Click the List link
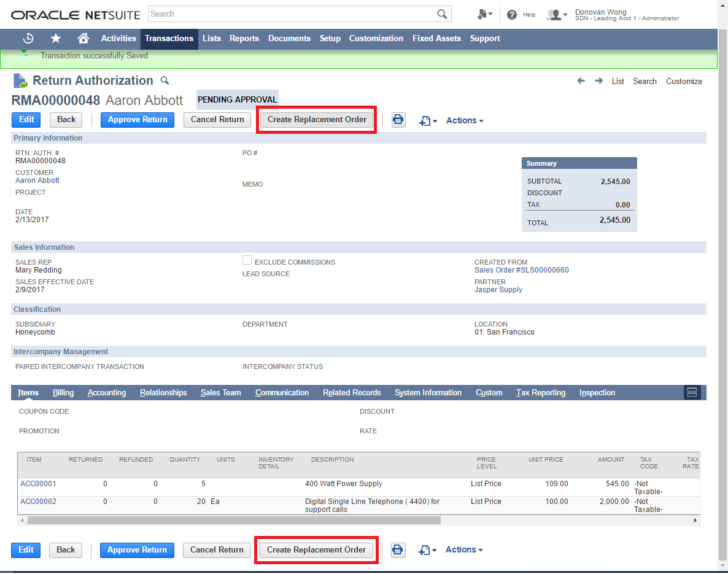728x574 pixels. point(618,81)
